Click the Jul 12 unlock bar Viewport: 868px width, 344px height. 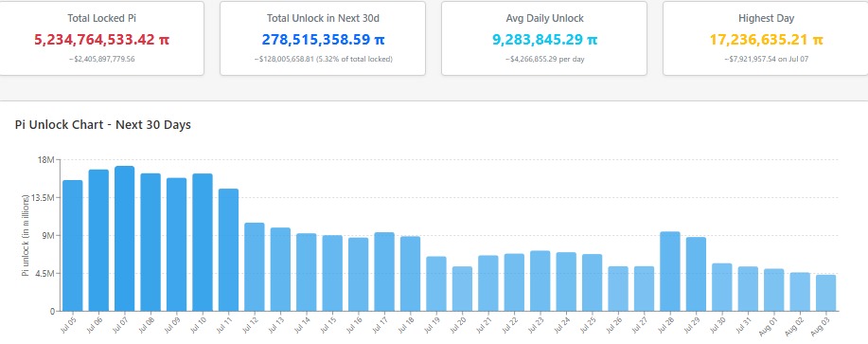click(x=255, y=266)
